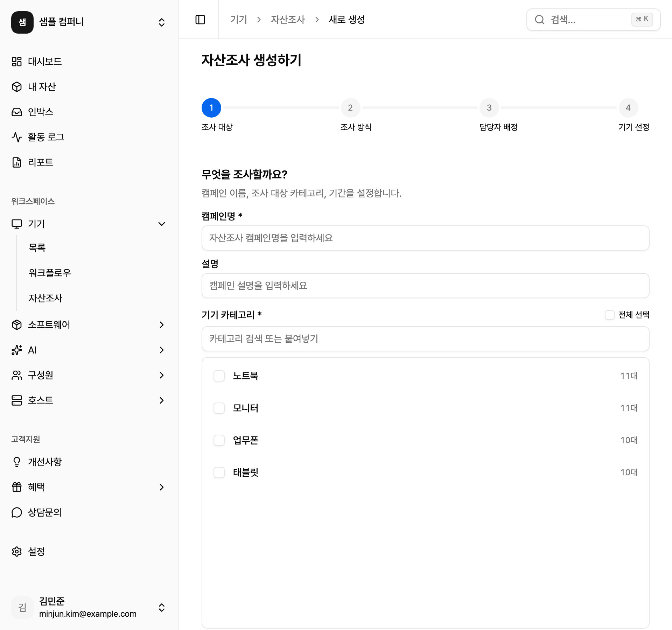672x630 pixels.
Task: Toggle the sidebar panel icon
Action: click(x=200, y=20)
